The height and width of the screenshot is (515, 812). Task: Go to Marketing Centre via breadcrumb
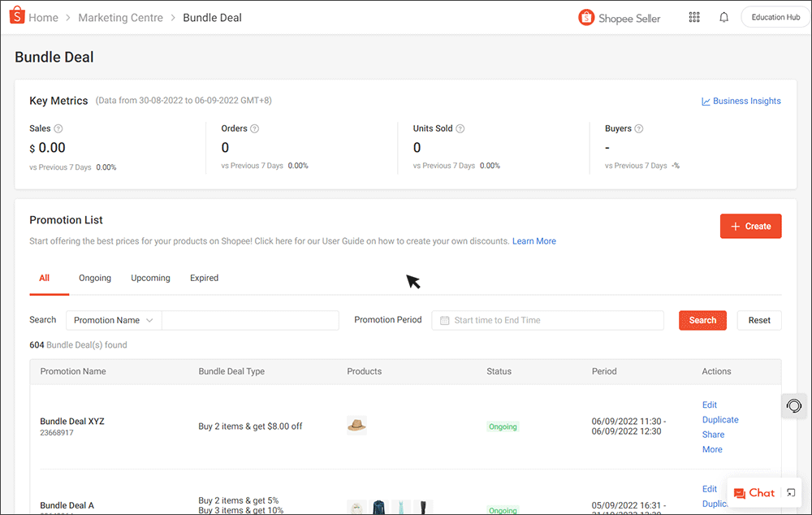tap(120, 17)
